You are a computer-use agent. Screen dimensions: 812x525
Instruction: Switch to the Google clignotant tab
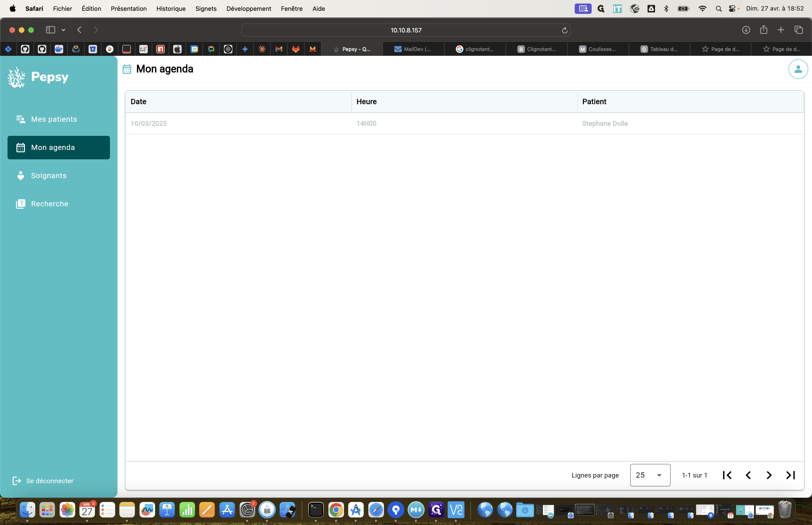click(x=475, y=49)
